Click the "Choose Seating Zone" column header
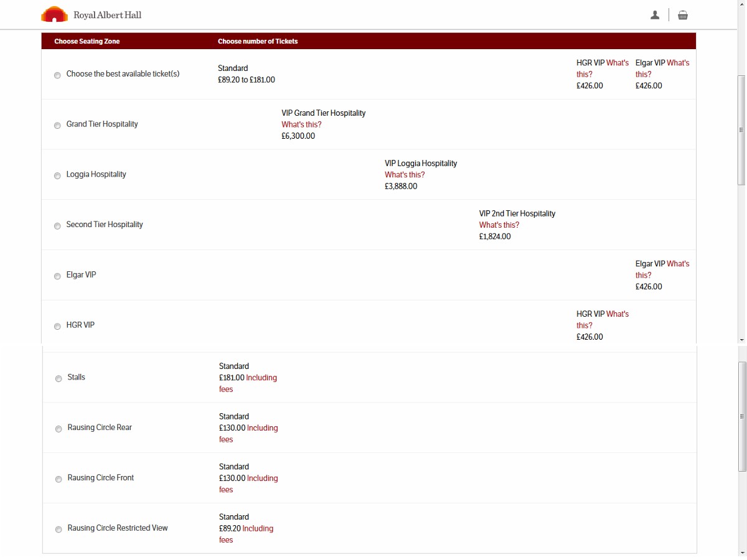The width and height of the screenshot is (747, 560). point(87,42)
